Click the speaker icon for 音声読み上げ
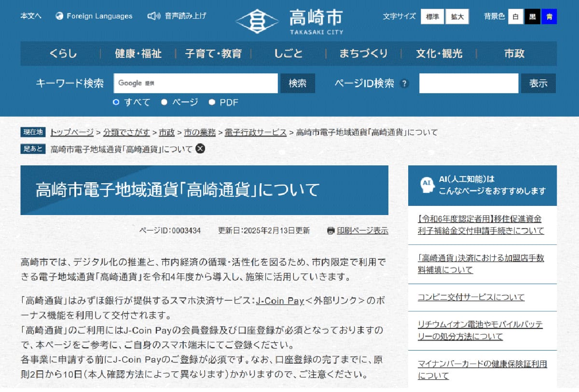Viewport: 579px width, 392px height. pos(153,16)
